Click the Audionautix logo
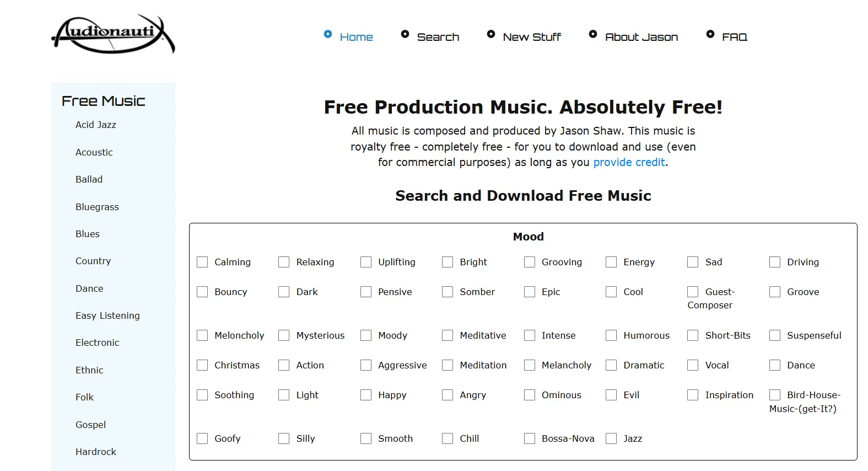 point(114,34)
